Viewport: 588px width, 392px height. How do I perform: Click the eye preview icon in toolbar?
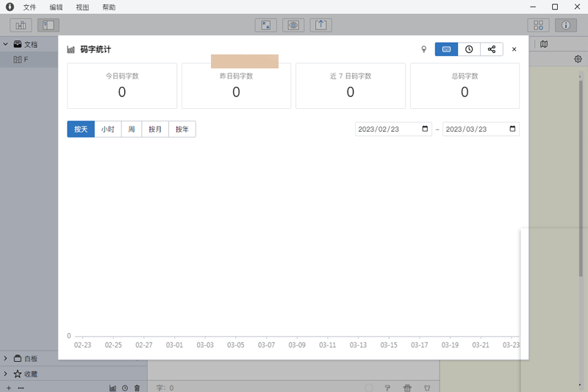point(293,25)
